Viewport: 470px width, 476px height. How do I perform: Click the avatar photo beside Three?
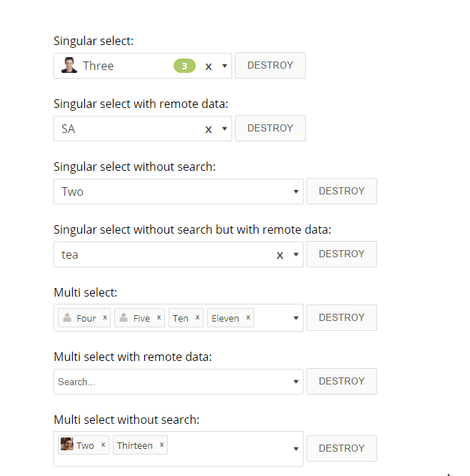[69, 66]
